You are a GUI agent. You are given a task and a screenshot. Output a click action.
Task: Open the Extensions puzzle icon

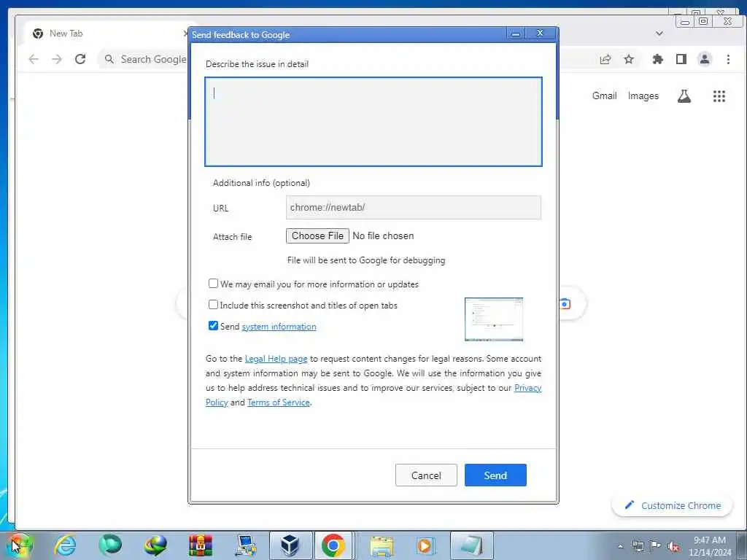657,59
